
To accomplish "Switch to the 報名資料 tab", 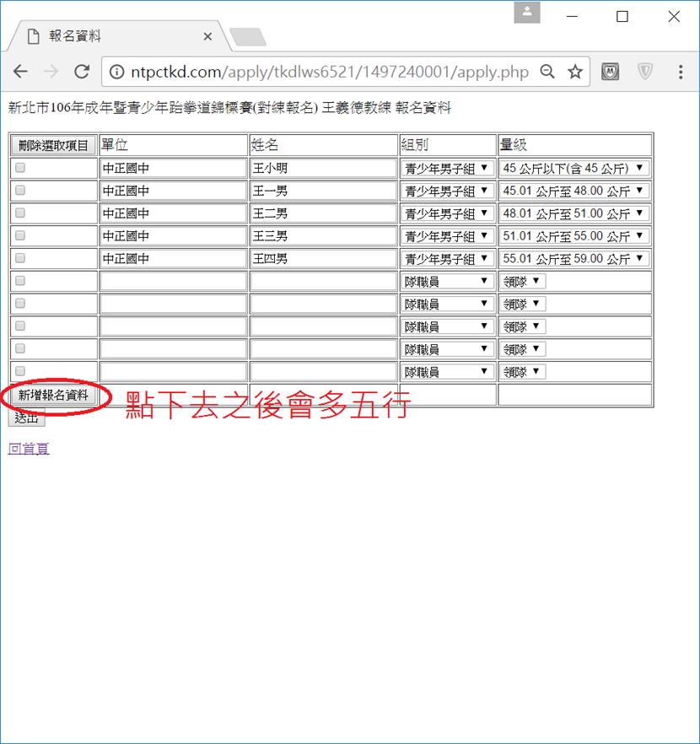I will [110, 36].
